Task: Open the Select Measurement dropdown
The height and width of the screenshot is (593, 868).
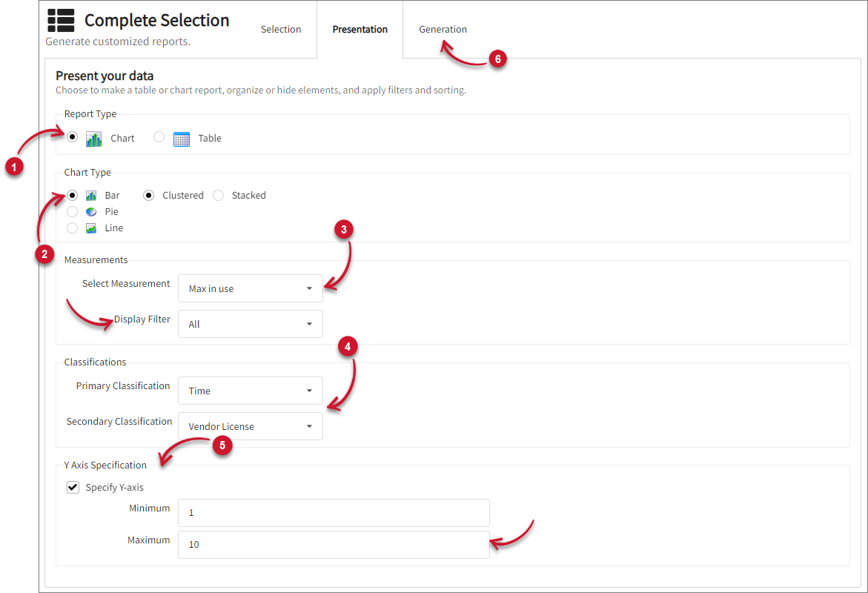Action: click(x=251, y=288)
